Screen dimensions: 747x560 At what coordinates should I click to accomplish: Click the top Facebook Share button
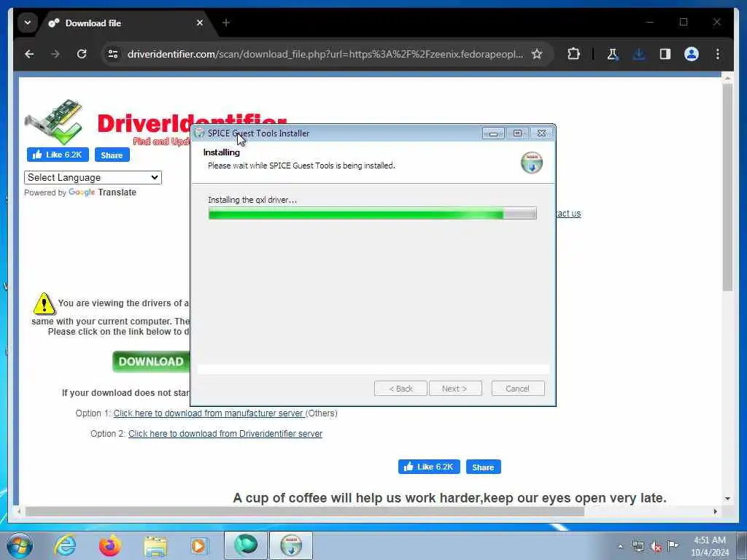tap(112, 155)
